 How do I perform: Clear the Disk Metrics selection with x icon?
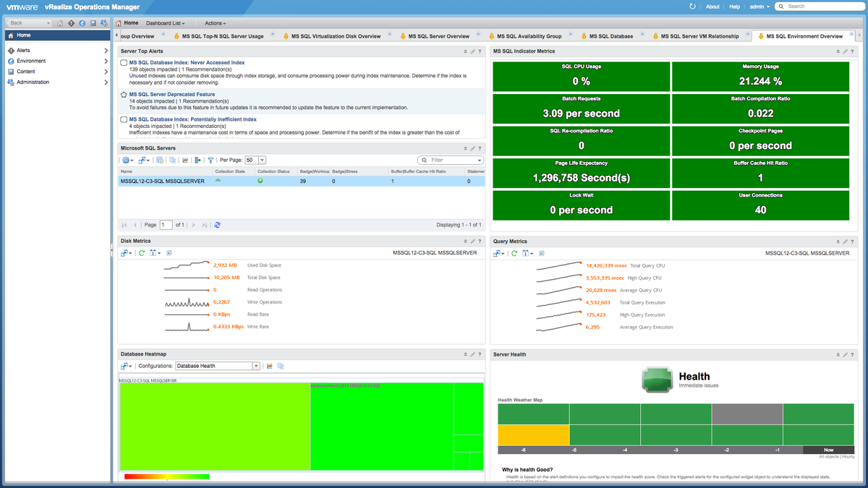[169, 253]
